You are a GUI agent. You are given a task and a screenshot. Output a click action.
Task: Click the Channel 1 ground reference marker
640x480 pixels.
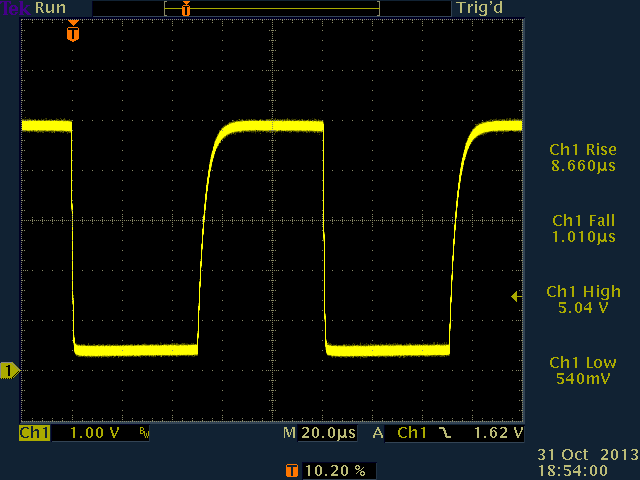[10, 371]
